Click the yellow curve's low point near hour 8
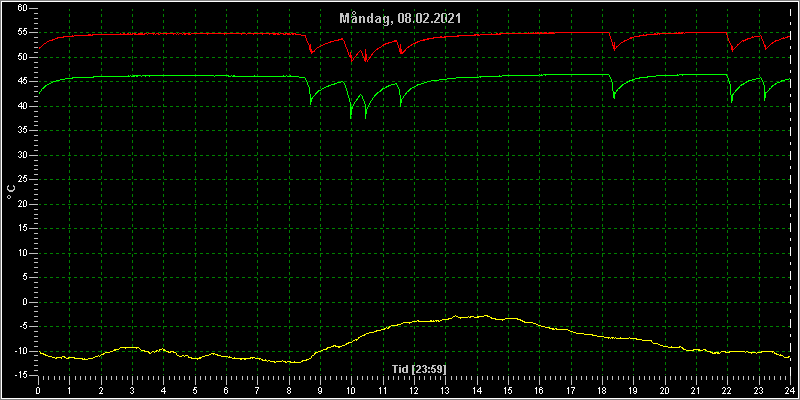800x400 pixels. [x=295, y=362]
